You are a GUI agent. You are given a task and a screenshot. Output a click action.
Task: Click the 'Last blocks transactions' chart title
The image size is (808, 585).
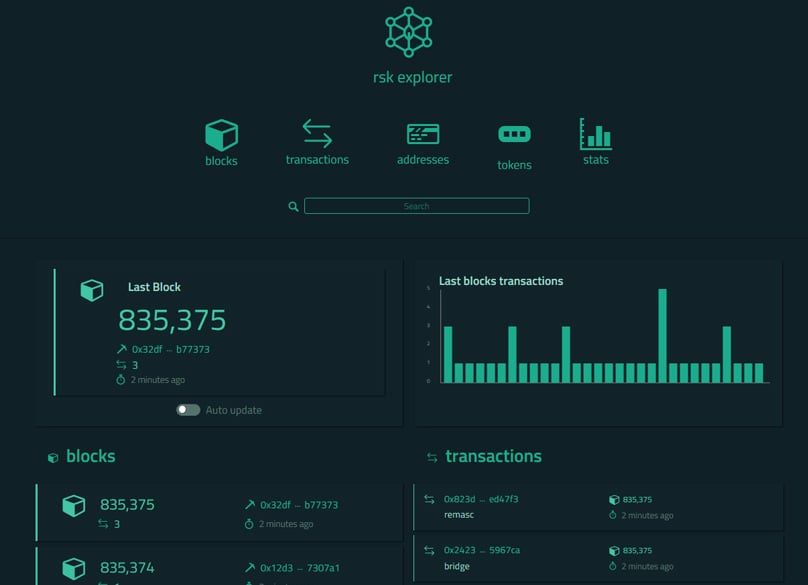(x=501, y=281)
